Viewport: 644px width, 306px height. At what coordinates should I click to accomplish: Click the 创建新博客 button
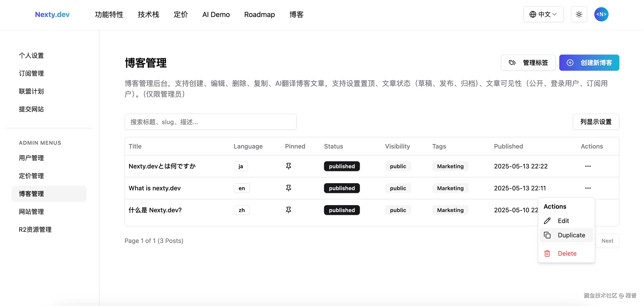589,63
